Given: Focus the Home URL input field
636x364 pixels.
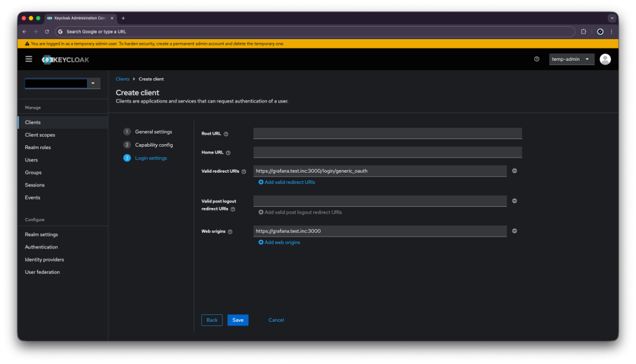Looking at the screenshot, I should point(388,152).
